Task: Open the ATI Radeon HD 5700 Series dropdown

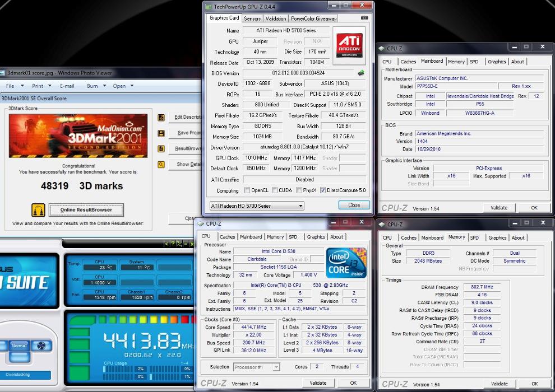Action: pos(257,206)
